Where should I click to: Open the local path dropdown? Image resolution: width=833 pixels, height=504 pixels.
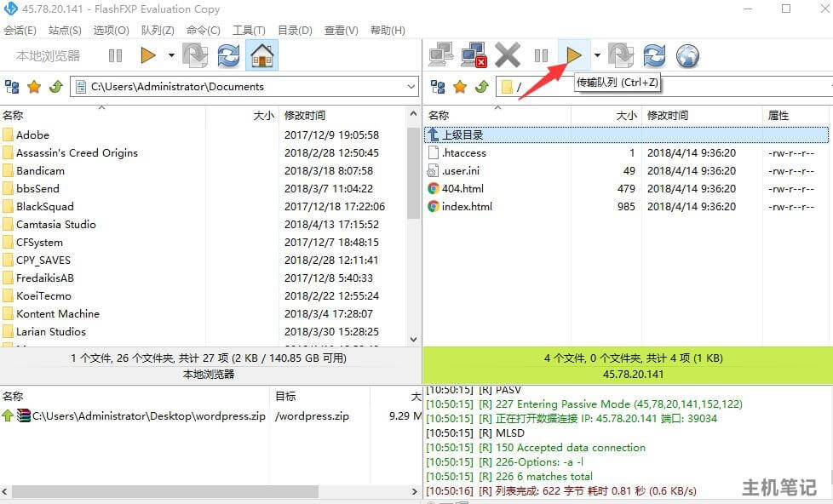[x=413, y=85]
